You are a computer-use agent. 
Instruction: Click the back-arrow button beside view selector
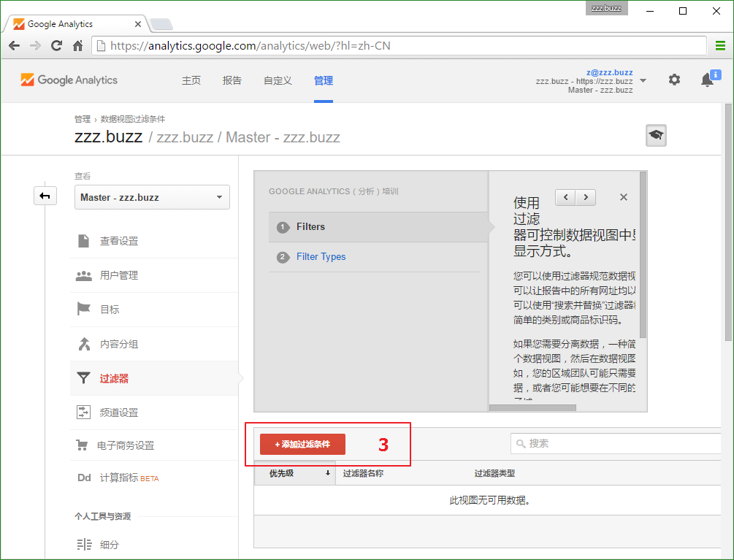tap(45, 196)
